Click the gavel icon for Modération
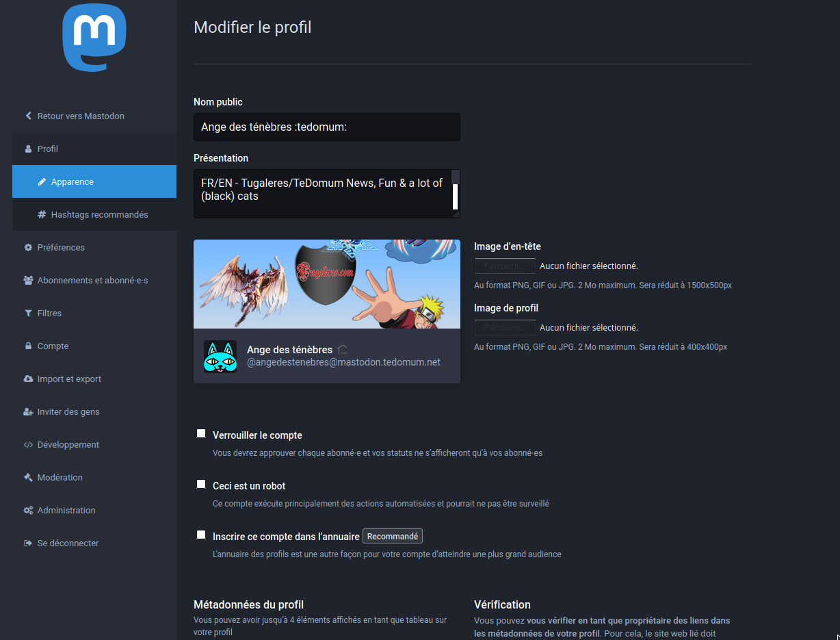 (28, 478)
